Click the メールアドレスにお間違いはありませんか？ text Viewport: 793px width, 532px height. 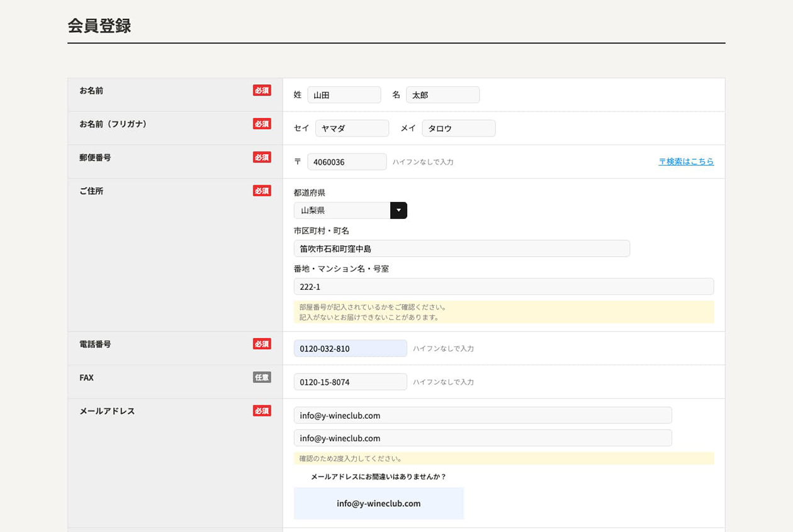[x=378, y=477]
